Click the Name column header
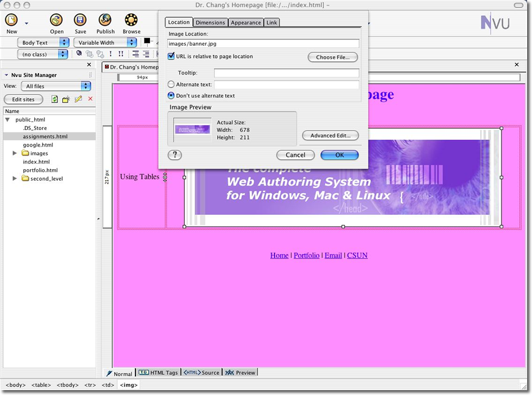 (x=49, y=111)
